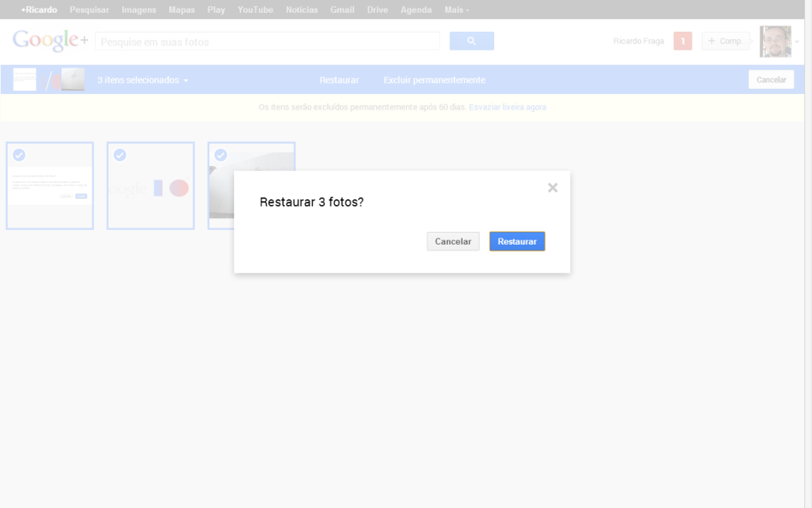The image size is (812, 508).
Task: Uncheck the second photo's selection checkmark
Action: (x=120, y=155)
